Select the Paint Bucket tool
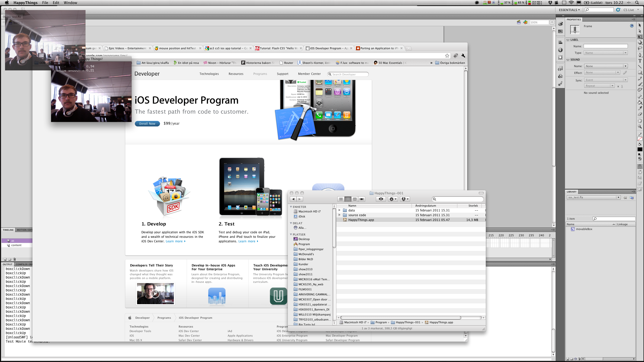The height and width of the screenshot is (362, 644). point(640,102)
